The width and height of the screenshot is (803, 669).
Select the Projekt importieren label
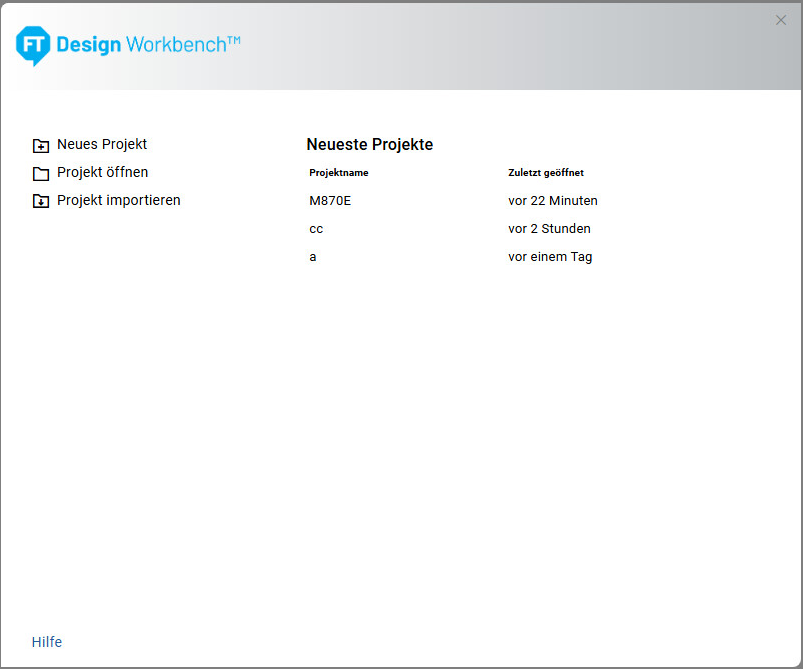tap(119, 200)
